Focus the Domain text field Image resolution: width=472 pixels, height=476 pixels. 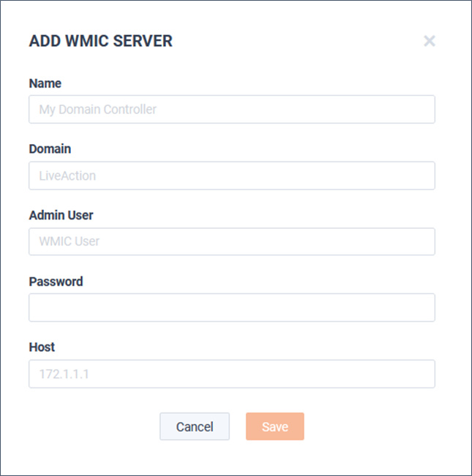click(232, 175)
